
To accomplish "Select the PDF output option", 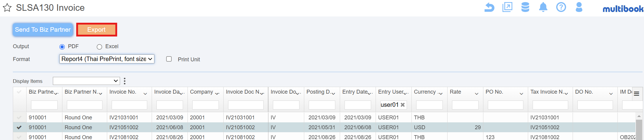I will pyautogui.click(x=62, y=47).
